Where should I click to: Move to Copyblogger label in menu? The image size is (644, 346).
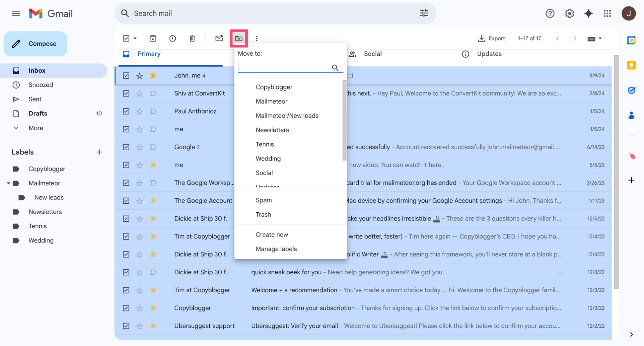point(274,87)
